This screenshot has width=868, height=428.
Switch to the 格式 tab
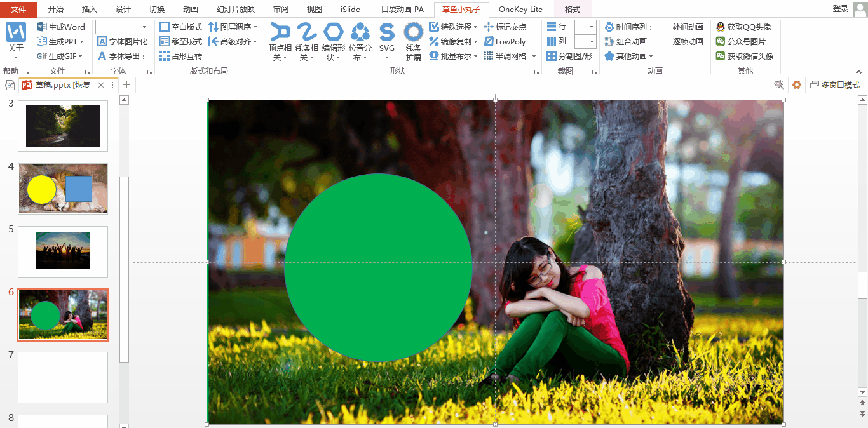tap(573, 9)
